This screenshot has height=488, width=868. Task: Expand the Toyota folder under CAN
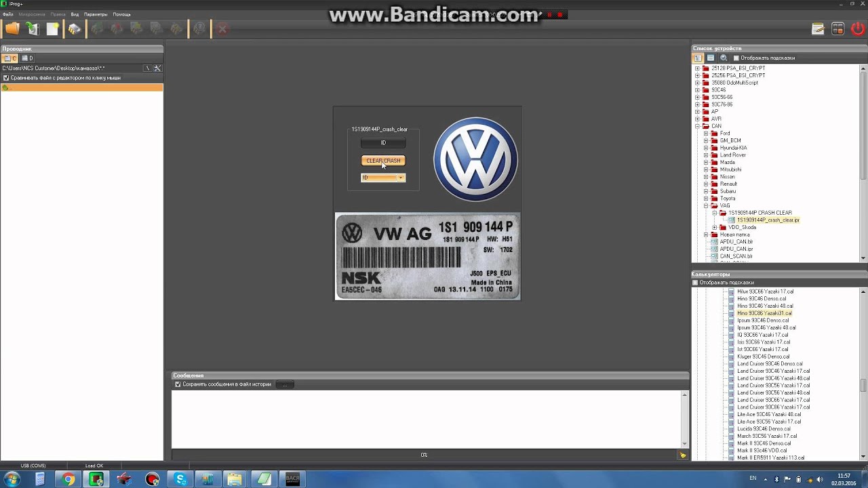pos(706,199)
